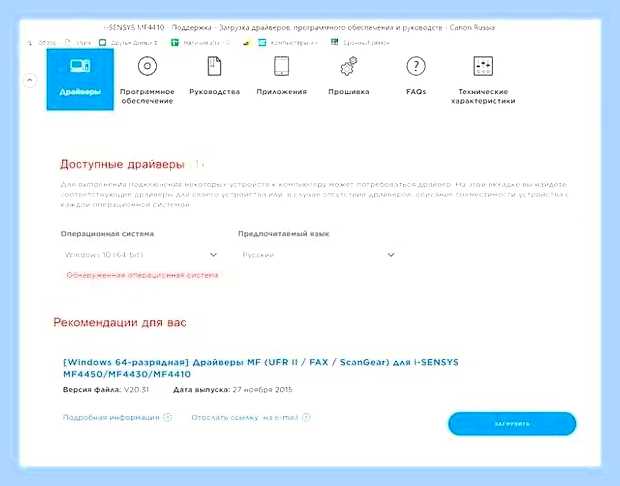Expand the Предпочитаемый язык dropdown
Image resolution: width=620 pixels, height=486 pixels.
pos(318,255)
